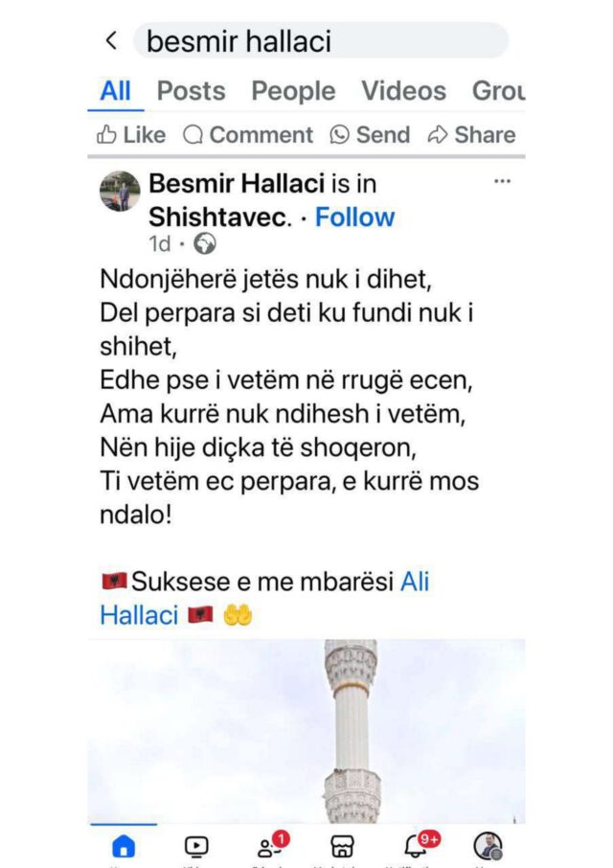Send the post via WhatsApp
The width and height of the screenshot is (613, 868).
370,134
